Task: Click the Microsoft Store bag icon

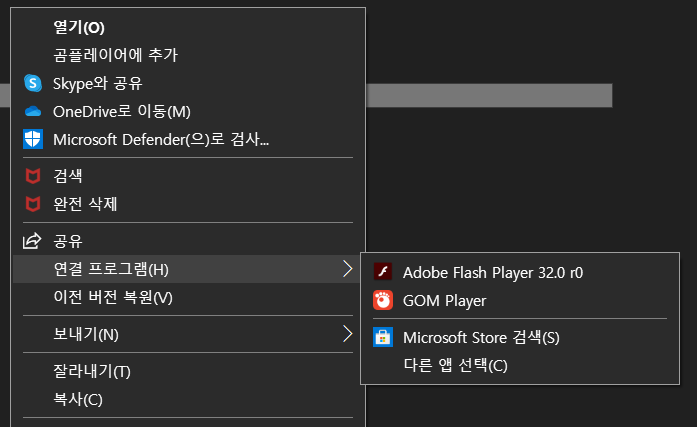Action: pos(383,337)
